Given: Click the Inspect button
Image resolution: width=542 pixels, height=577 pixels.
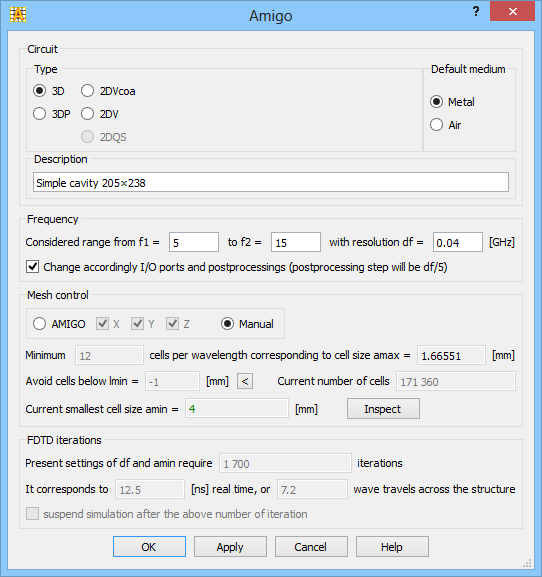Looking at the screenshot, I should pos(383,409).
